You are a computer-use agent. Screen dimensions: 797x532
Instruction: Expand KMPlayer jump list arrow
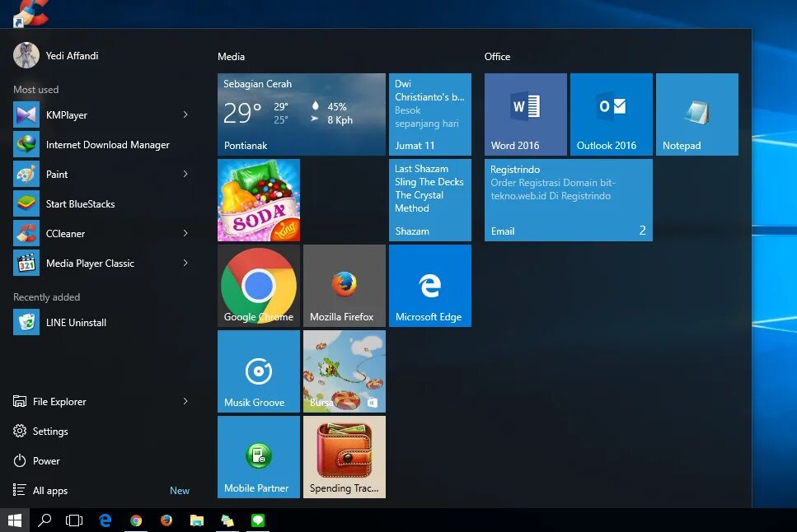[185, 114]
